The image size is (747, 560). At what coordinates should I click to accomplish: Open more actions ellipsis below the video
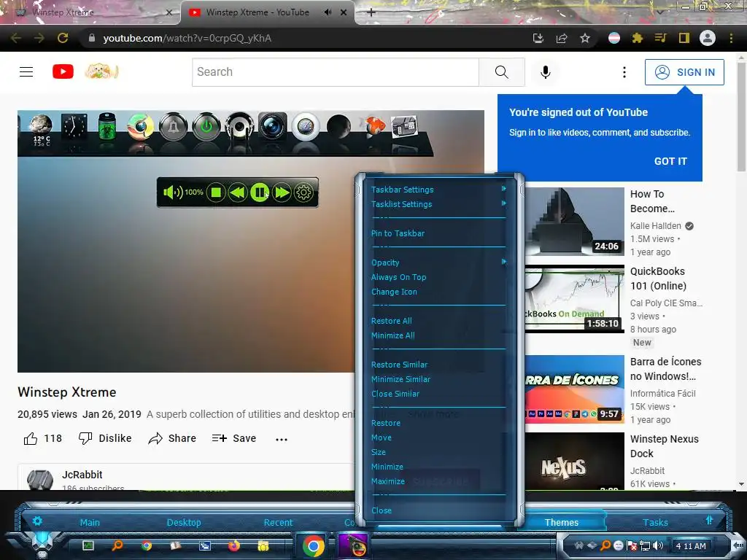[x=282, y=439]
